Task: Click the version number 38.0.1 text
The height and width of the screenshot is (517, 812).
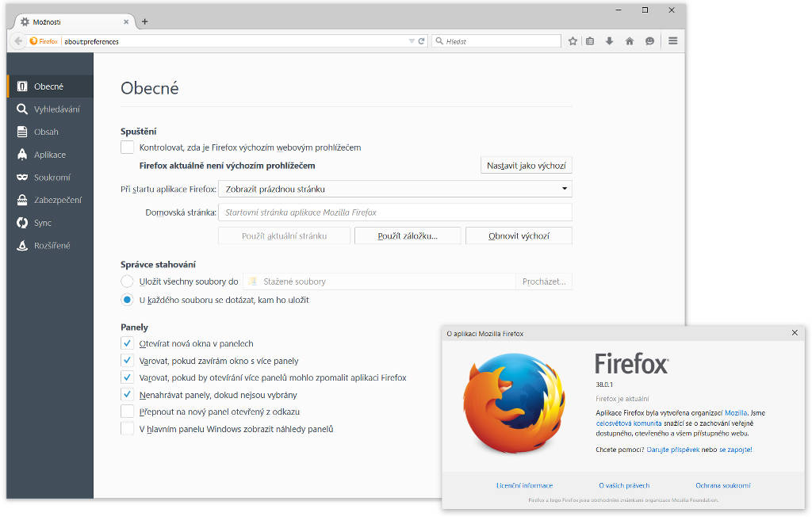Action: (x=604, y=385)
